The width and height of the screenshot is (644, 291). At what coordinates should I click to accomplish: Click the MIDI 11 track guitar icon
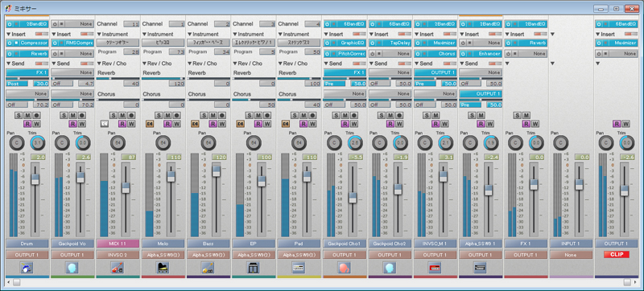click(118, 268)
